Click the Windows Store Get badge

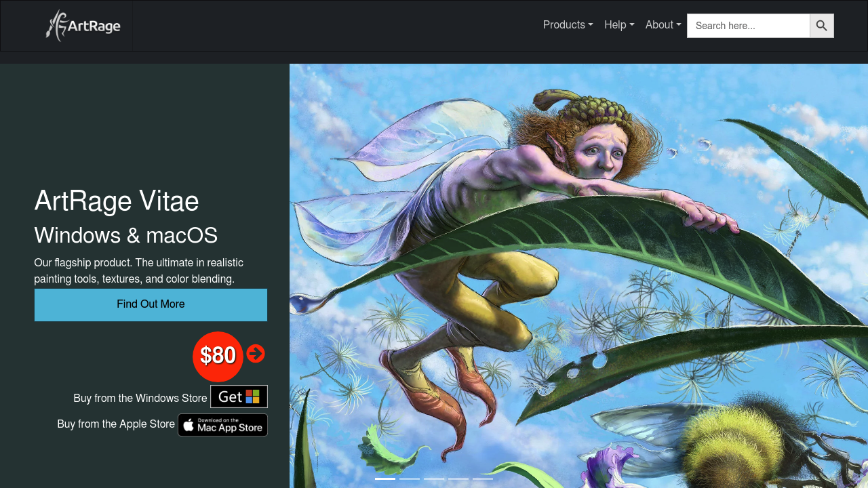(x=239, y=396)
